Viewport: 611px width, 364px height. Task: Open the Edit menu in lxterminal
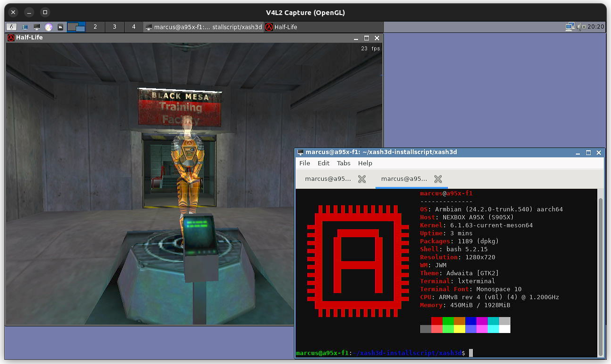(x=323, y=163)
